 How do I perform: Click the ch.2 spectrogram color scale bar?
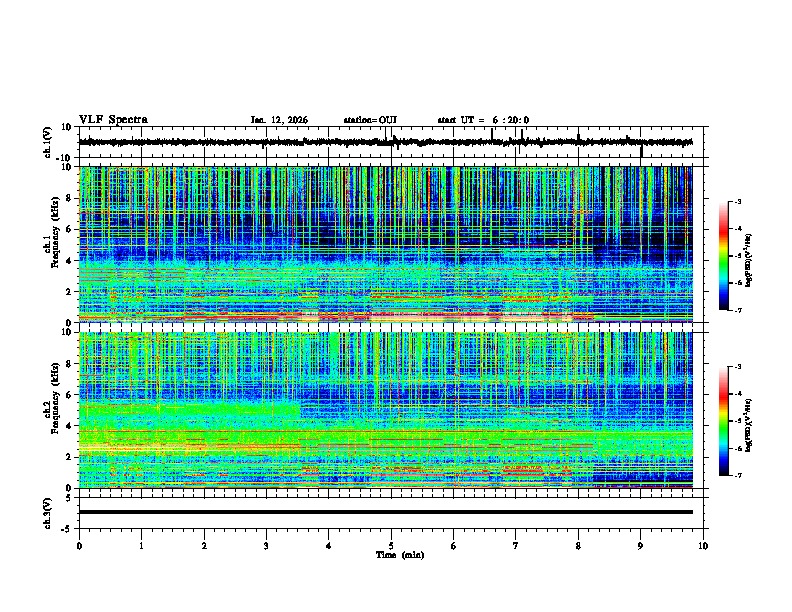pyautogui.click(x=724, y=421)
